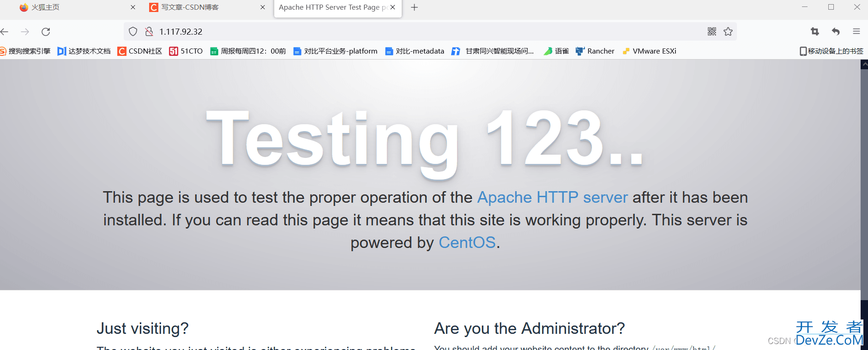Open the Firefox hamburger menu
Image resolution: width=868 pixels, height=350 pixels.
[856, 31]
